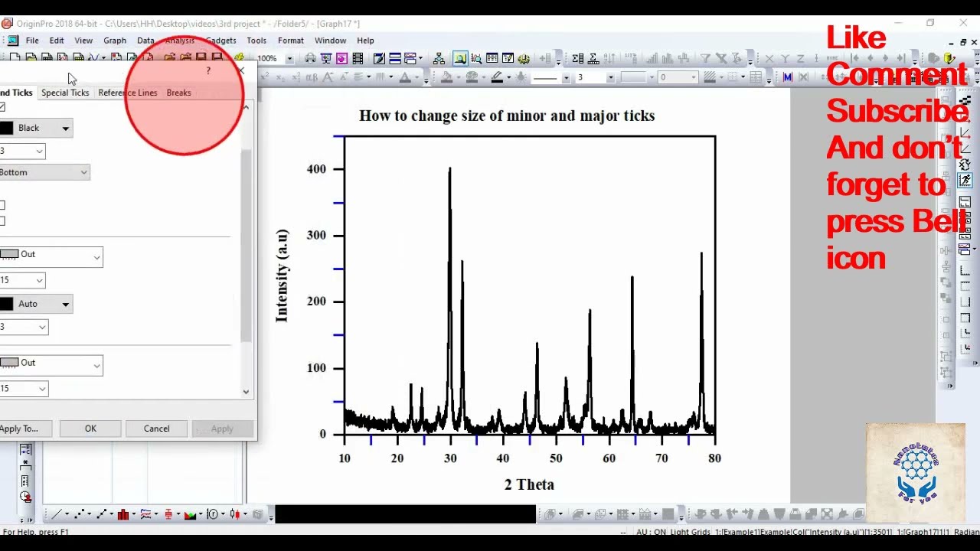Open the Graph menu
Image resolution: width=980 pixels, height=551 pixels.
115,41
